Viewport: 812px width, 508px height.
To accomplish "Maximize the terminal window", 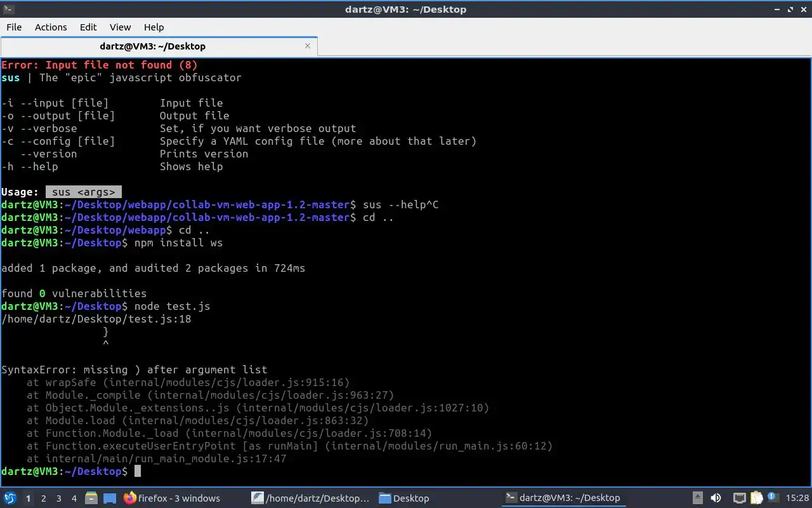I will coord(790,10).
